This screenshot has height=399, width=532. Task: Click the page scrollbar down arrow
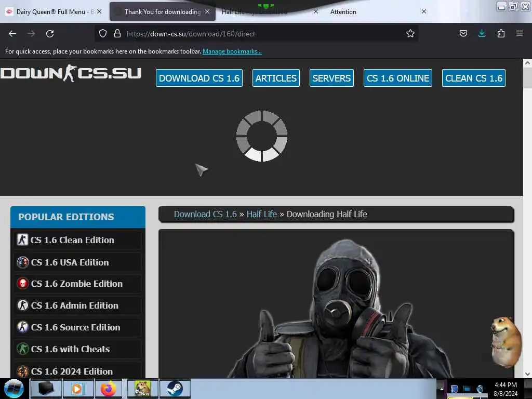coord(527,374)
